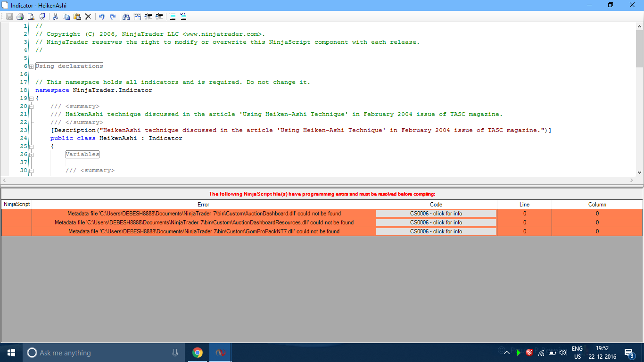The image size is (644, 362).
Task: Collapse the namespace block at line 19
Action: pos(31,99)
